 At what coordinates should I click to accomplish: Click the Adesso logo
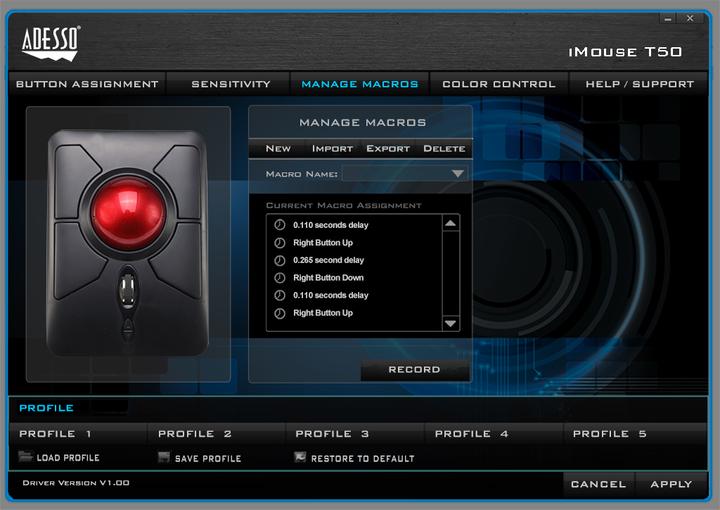point(50,44)
